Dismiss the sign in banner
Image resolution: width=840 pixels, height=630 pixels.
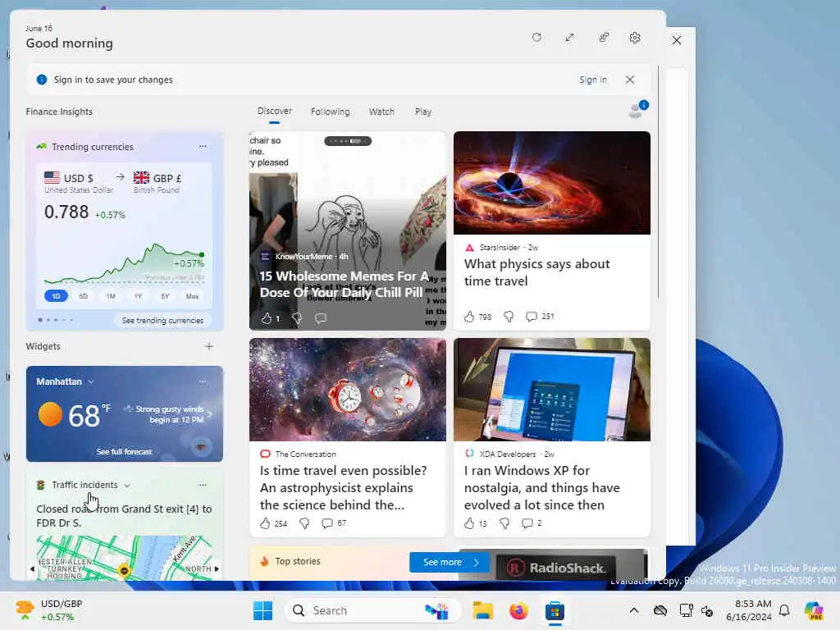[x=630, y=80]
